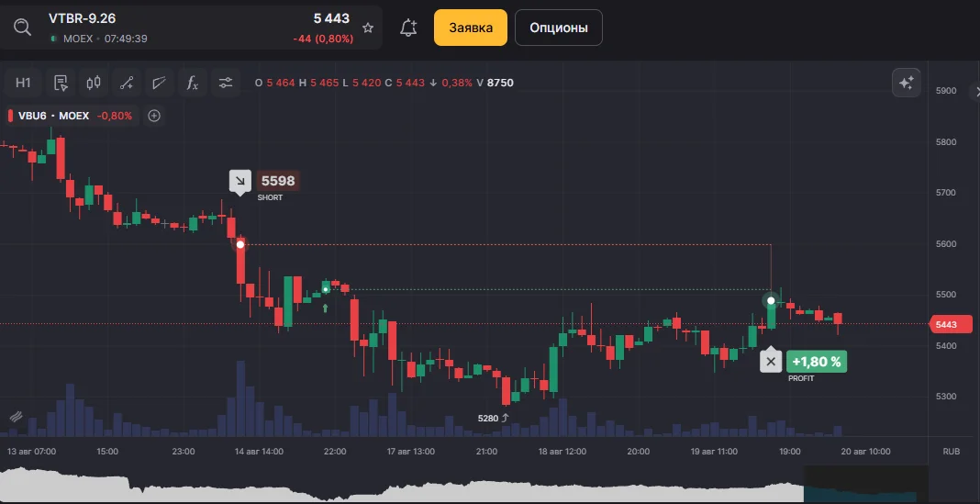Click the 5900 price scale label
This screenshot has height=504, width=980.
(946, 91)
